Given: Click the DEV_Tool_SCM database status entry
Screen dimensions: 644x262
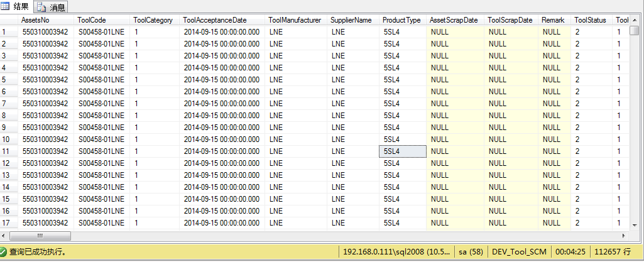Looking at the screenshot, I should click(x=519, y=251).
